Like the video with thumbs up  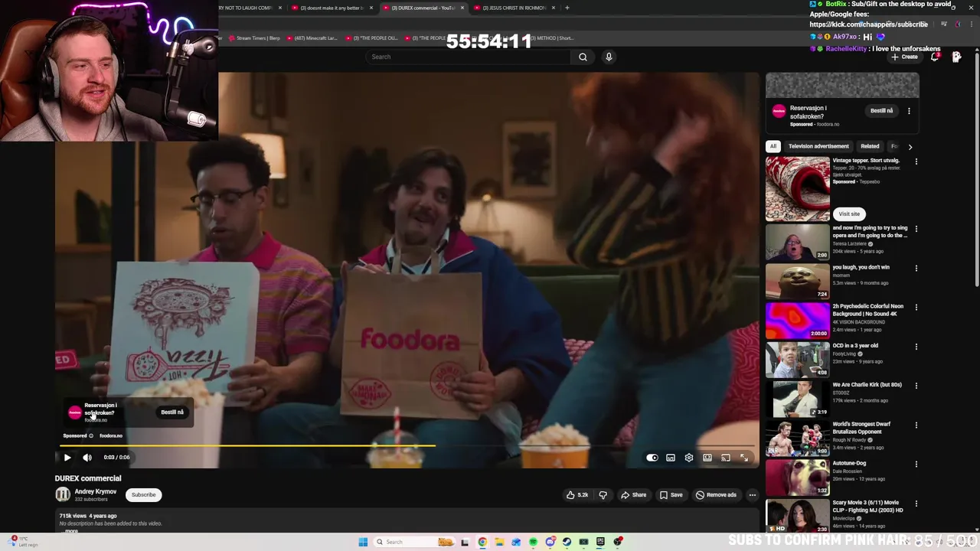(577, 495)
